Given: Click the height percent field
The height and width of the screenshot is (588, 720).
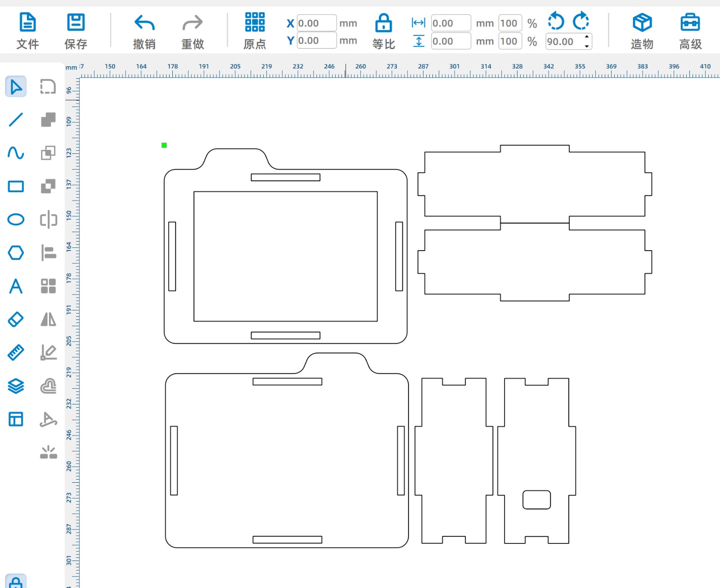Looking at the screenshot, I should tap(510, 41).
